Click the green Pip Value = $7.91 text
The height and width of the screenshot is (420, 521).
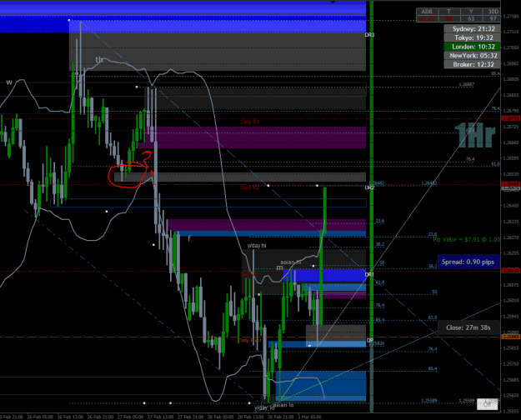(467, 239)
